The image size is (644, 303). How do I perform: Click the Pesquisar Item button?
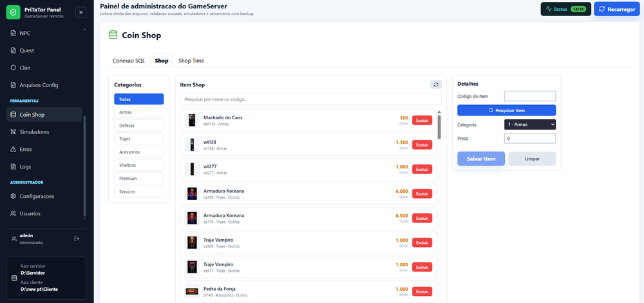pyautogui.click(x=506, y=110)
